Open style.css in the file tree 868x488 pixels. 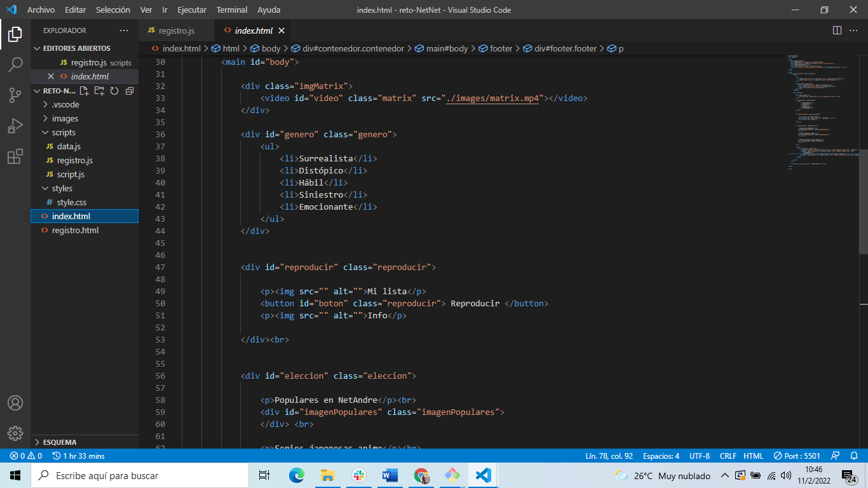85,202
